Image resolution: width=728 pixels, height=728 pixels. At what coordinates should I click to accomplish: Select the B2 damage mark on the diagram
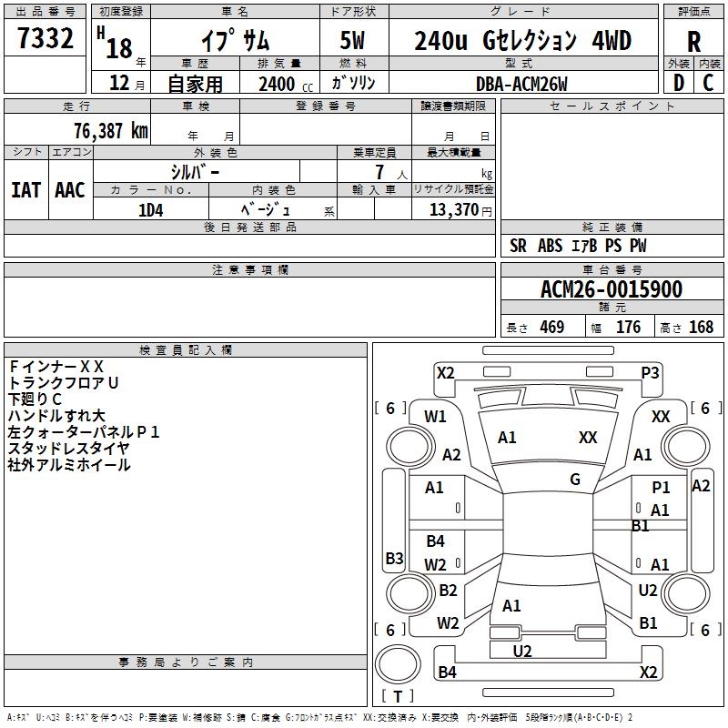[448, 591]
